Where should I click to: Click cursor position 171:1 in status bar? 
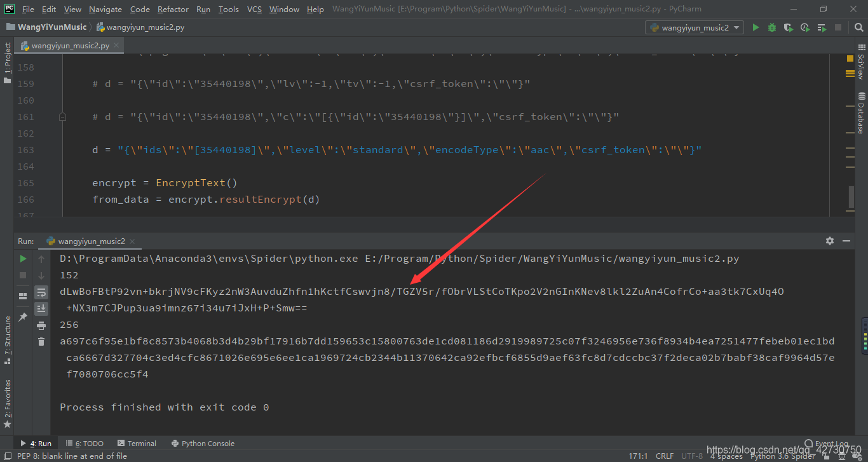tap(638, 456)
